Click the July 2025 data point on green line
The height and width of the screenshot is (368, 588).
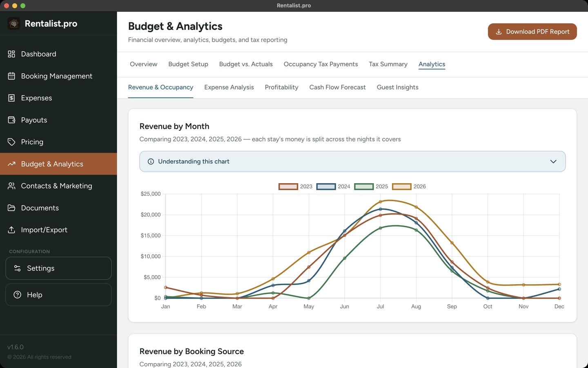click(380, 228)
